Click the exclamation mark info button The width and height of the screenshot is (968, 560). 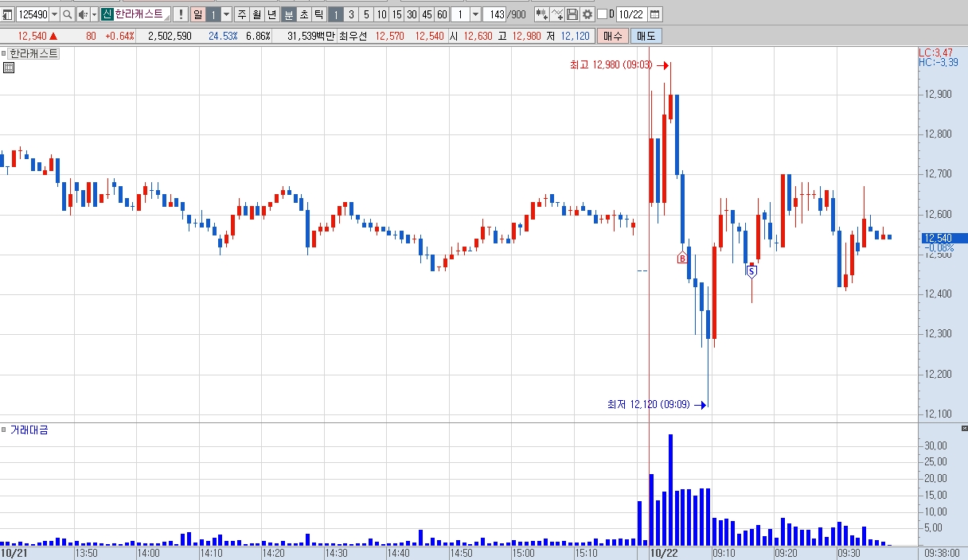[180, 14]
